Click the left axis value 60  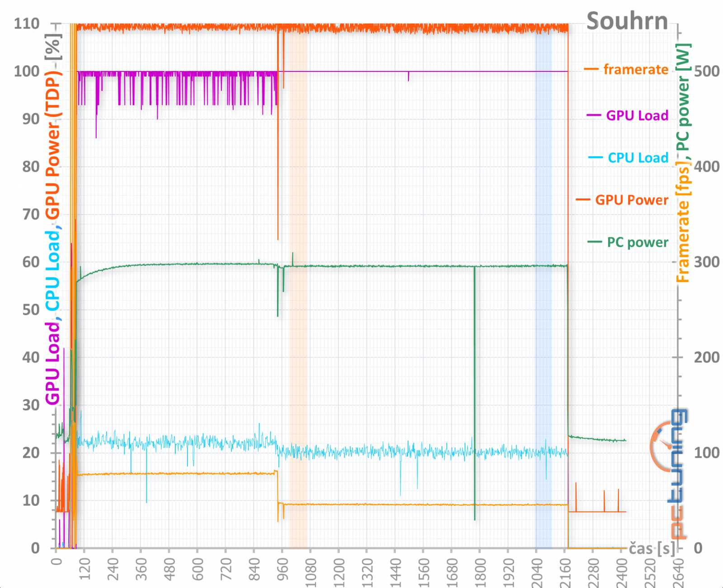(x=31, y=262)
